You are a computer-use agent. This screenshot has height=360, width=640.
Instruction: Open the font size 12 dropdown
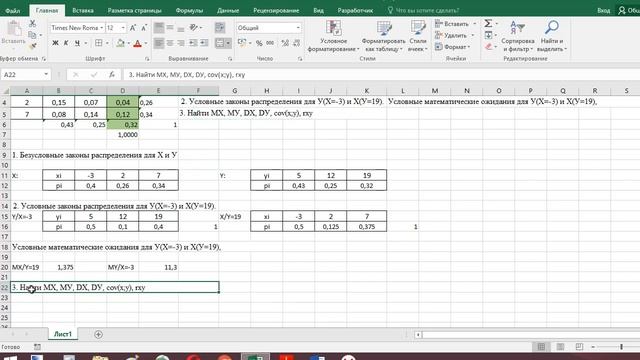123,28
